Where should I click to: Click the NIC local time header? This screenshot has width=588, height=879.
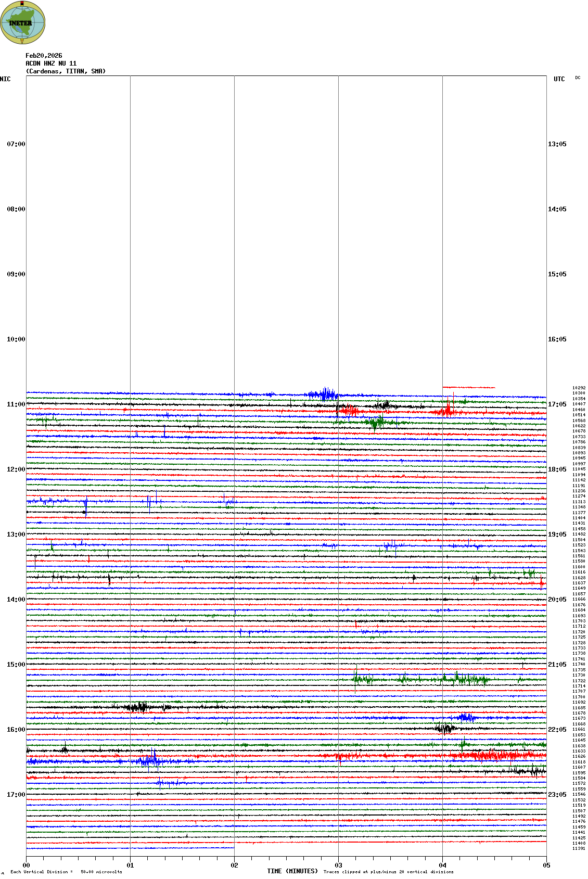click(5, 79)
